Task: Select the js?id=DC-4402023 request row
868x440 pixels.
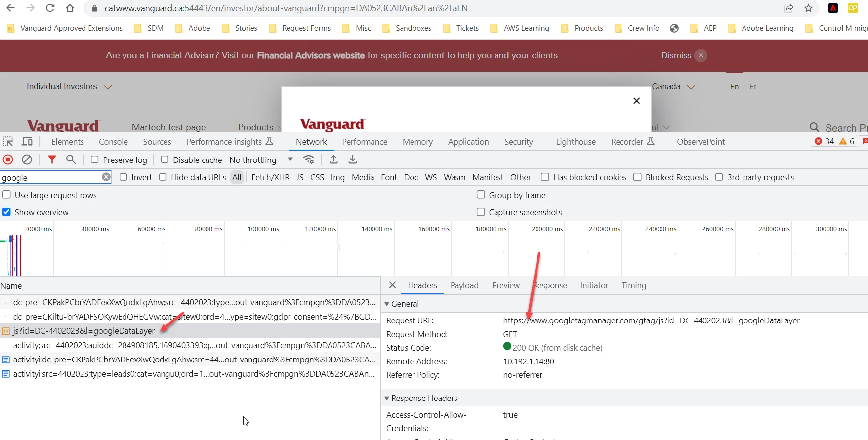Action: click(190, 331)
